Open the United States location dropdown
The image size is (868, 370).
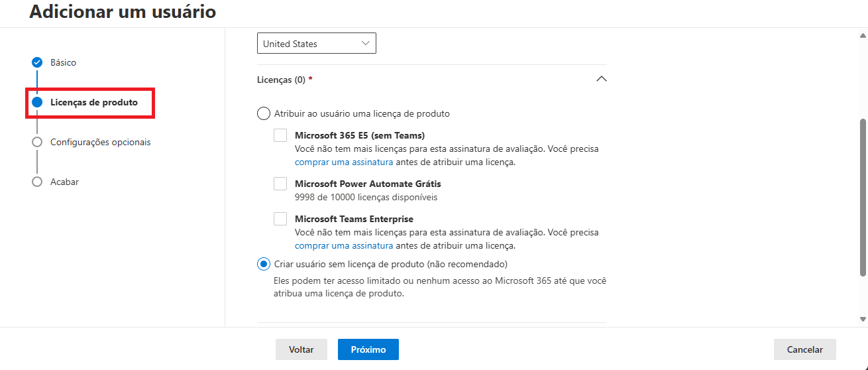(316, 44)
